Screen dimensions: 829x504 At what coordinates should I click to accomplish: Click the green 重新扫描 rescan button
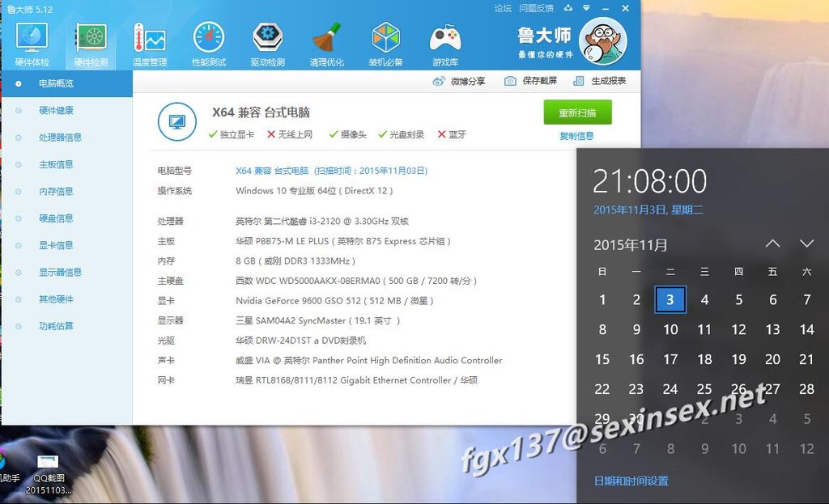[577, 112]
